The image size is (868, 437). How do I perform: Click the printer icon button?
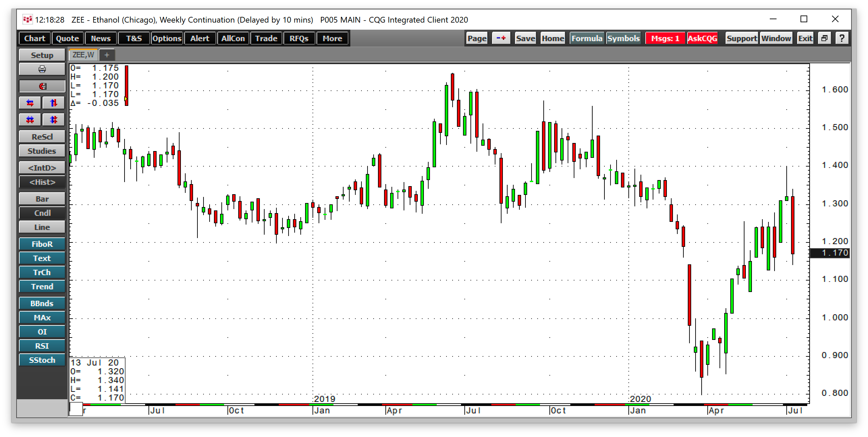click(x=42, y=69)
